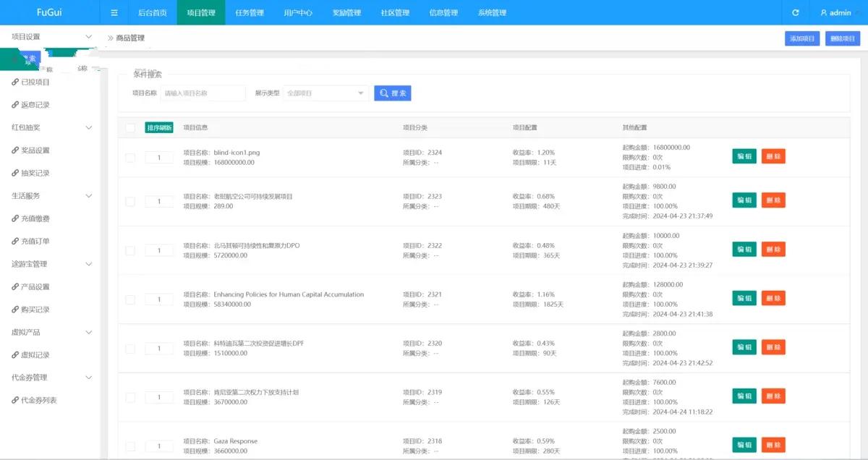This screenshot has height=460, width=868.
Task: Edit project ID 2319
Action: pos(744,396)
